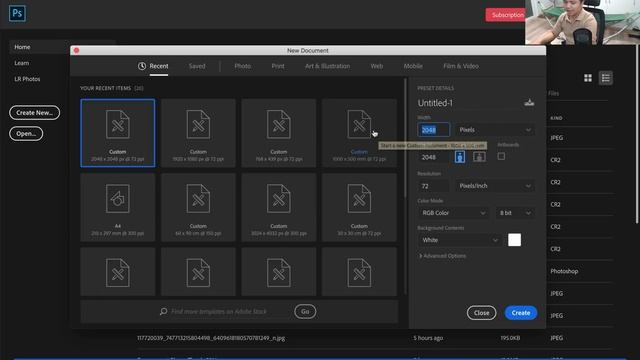Enable the Artboards checkbox
640x360 pixels.
(501, 156)
